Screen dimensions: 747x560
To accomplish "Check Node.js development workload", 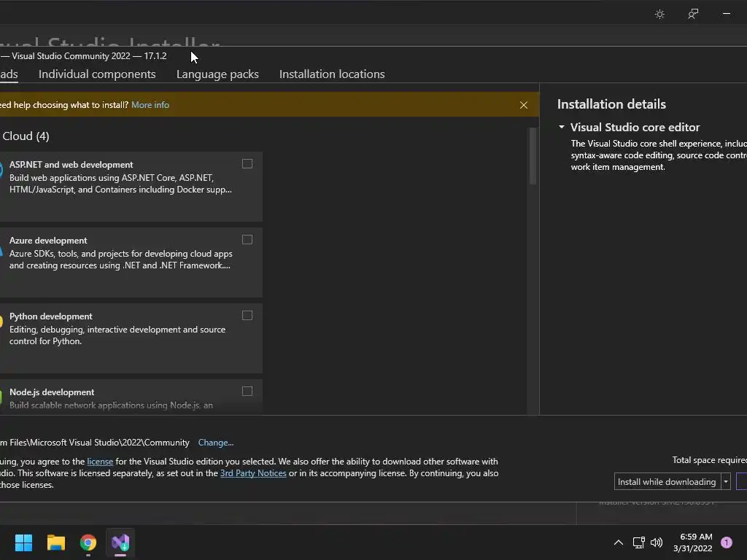I will [247, 391].
